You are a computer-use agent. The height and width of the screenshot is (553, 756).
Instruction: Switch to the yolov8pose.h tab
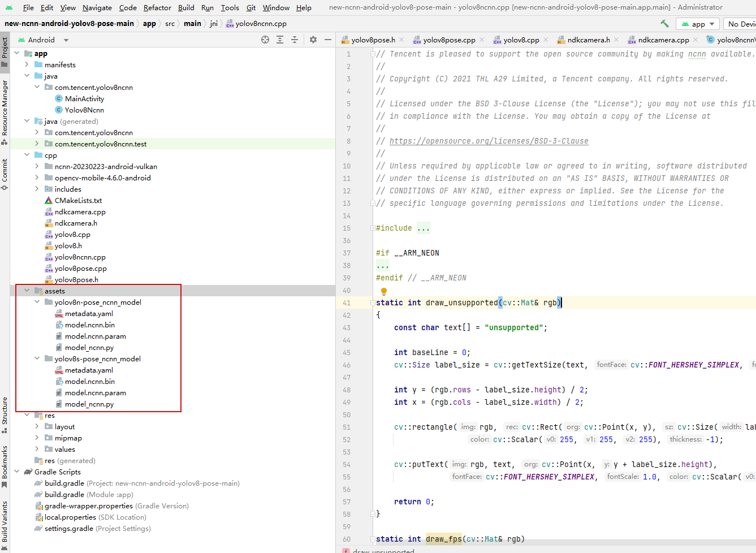(373, 40)
